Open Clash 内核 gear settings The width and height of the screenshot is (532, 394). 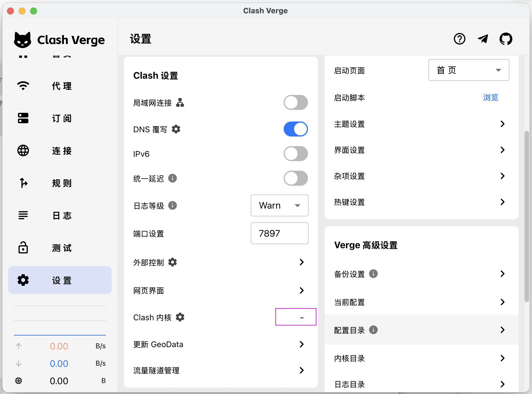[180, 317]
